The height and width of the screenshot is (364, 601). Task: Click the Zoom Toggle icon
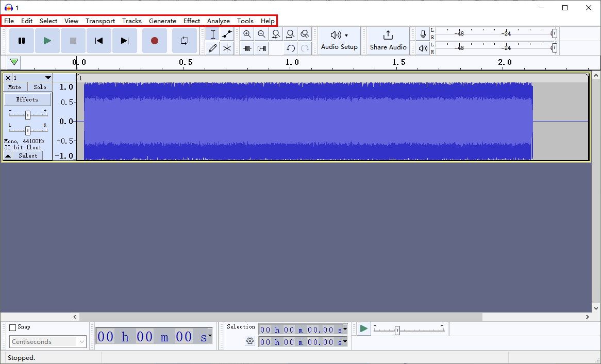305,34
